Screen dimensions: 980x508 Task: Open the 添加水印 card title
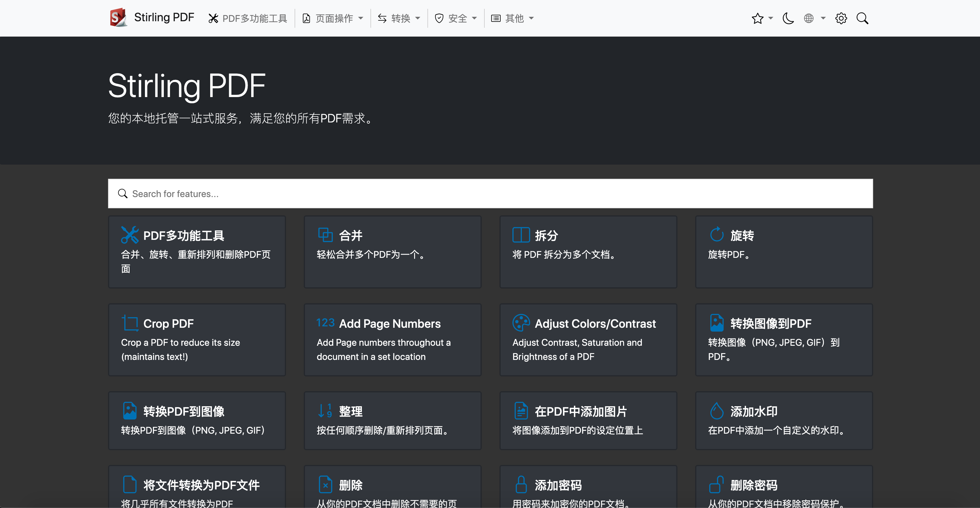coord(754,412)
